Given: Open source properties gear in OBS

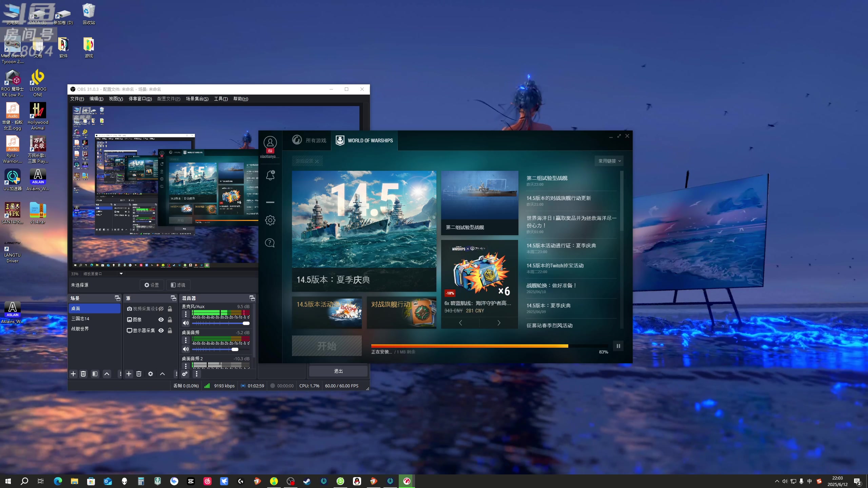Looking at the screenshot, I should (151, 374).
